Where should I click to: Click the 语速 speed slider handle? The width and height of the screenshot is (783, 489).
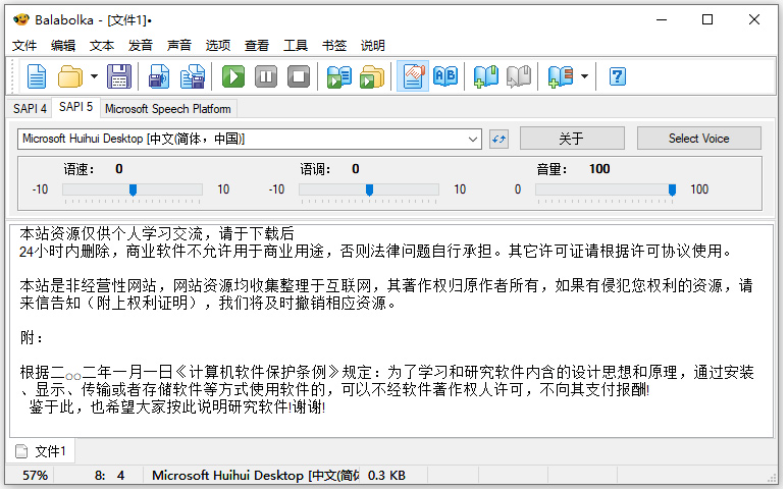tap(133, 189)
